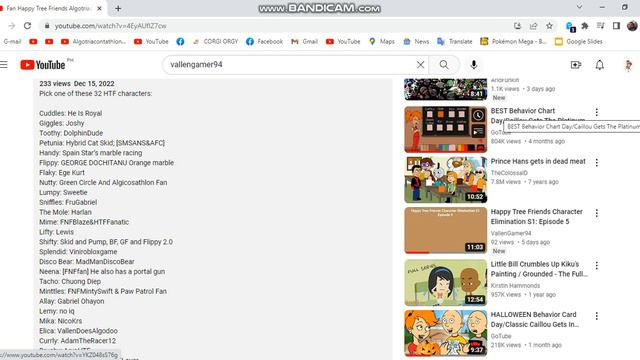This screenshot has width=640, height=360.
Task: Share this page from the address bar
Action: point(533,26)
